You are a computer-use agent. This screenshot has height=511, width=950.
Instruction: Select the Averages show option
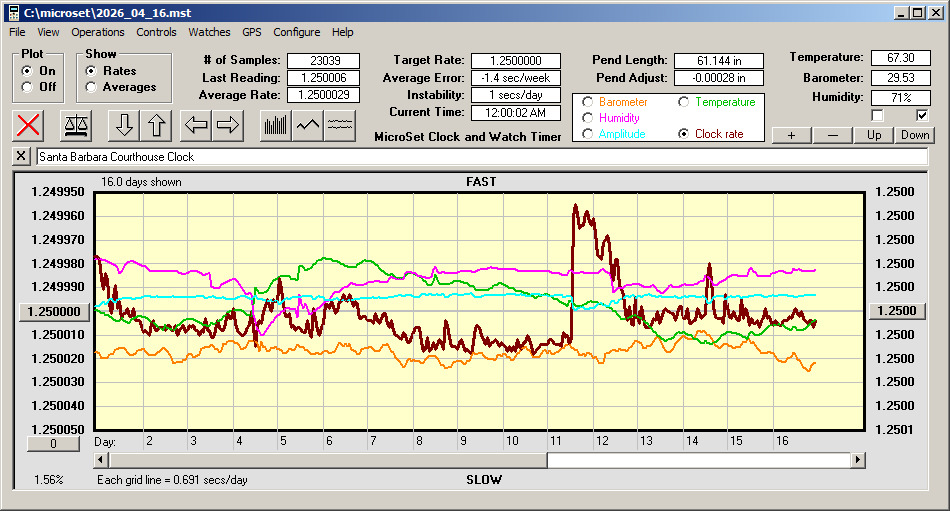[x=91, y=87]
